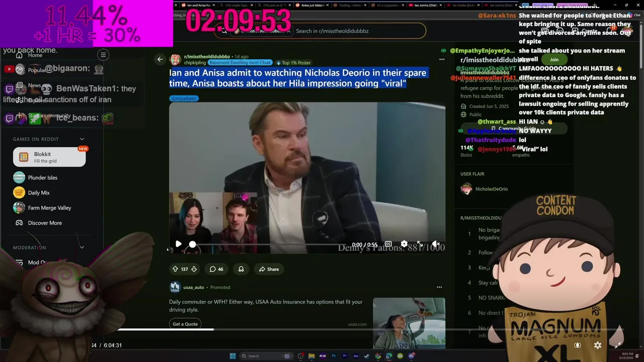This screenshot has height=362, width=644.
Task: Go back with the arrow beside the post
Action: pos(160,59)
